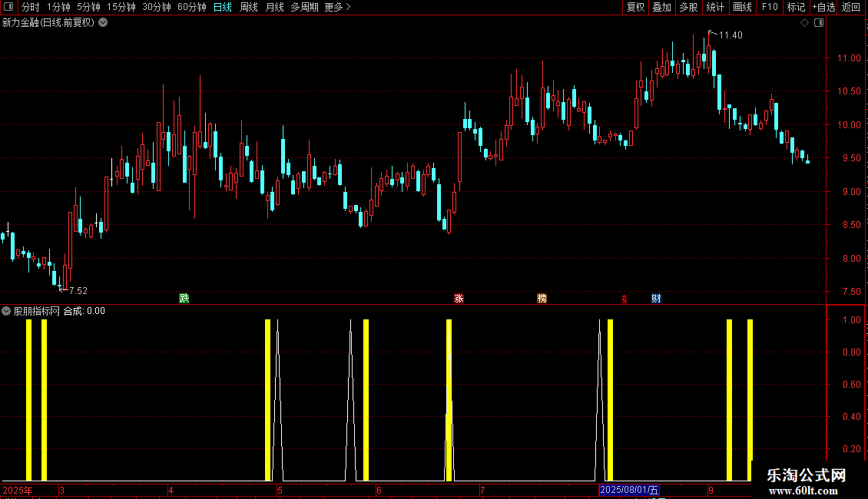Click month 5 on the time axis
The width and height of the screenshot is (868, 499).
click(280, 490)
